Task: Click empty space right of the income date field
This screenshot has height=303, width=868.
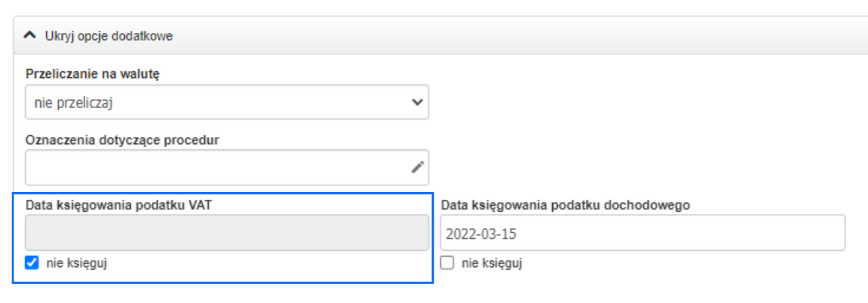Action: (856, 233)
